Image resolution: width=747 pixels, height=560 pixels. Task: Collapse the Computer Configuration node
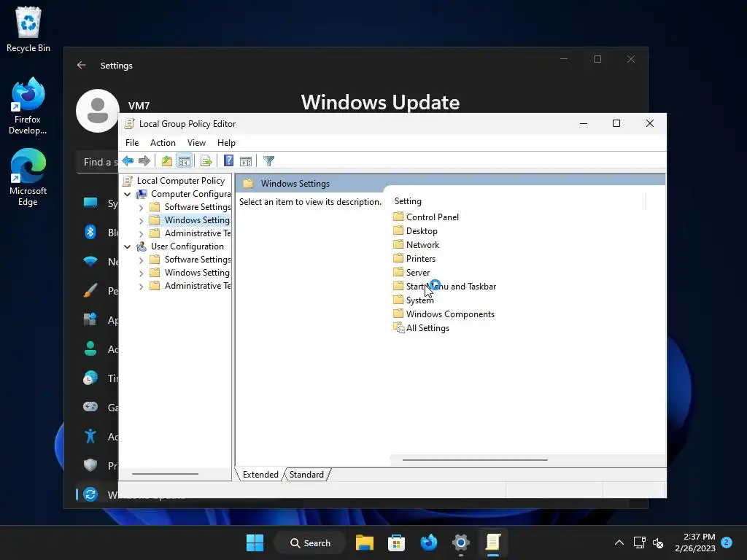[127, 194]
